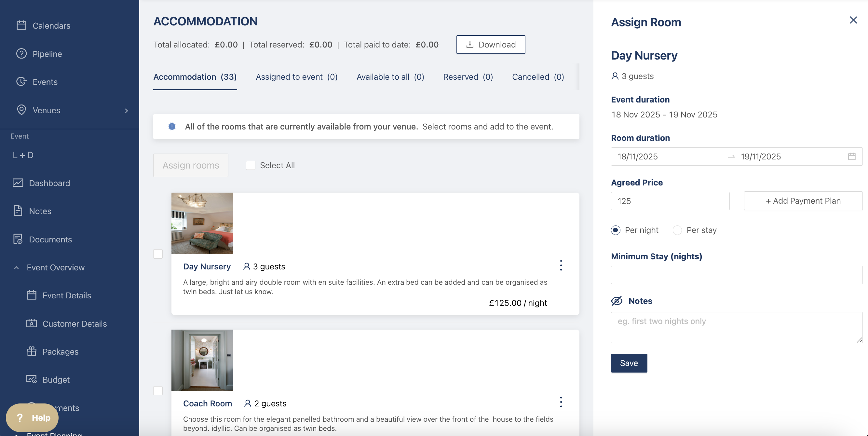Select the Per stay radio option
Viewport: 868px width, 436px height.
(x=677, y=230)
